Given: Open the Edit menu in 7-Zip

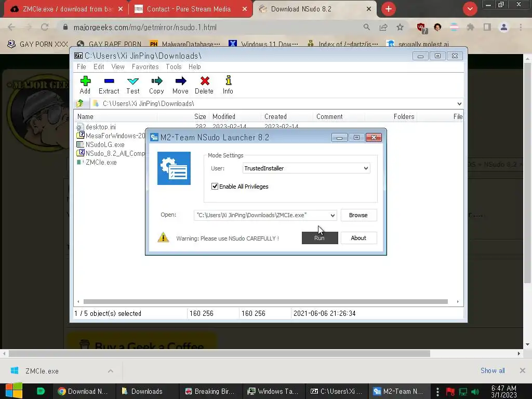Looking at the screenshot, I should (x=99, y=66).
